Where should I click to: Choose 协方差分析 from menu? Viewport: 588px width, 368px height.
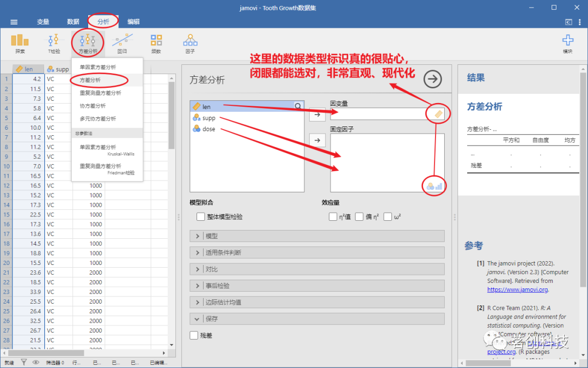pos(107,106)
